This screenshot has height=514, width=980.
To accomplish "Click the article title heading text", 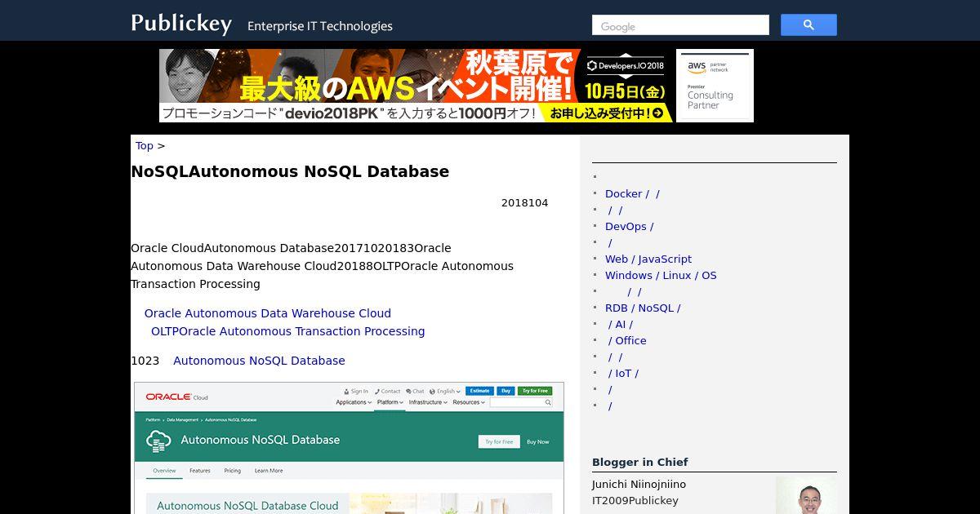I will 290,171.
